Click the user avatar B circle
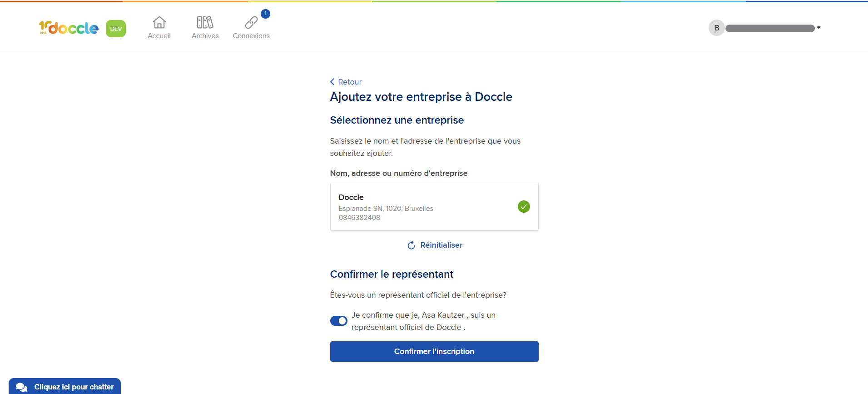The width and height of the screenshot is (868, 394). pos(717,28)
